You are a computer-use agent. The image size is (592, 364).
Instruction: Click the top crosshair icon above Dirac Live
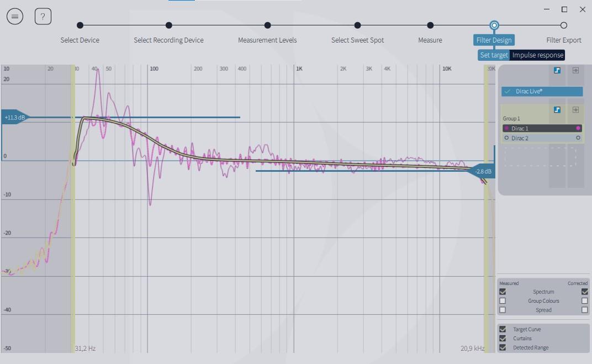coord(575,71)
